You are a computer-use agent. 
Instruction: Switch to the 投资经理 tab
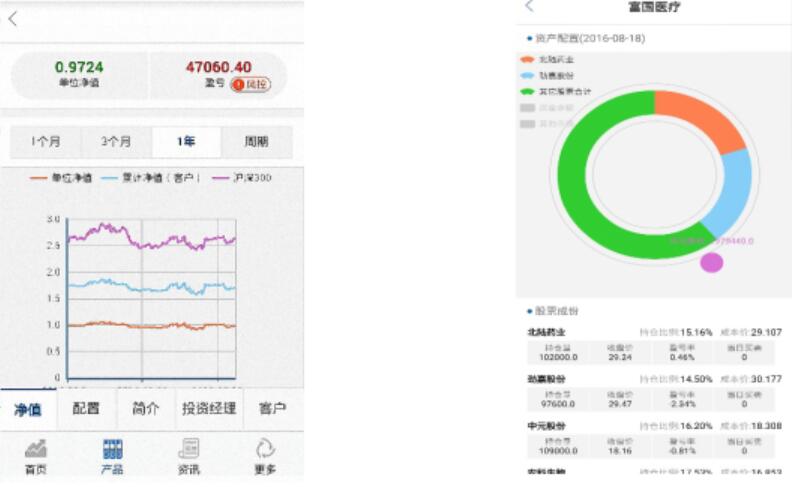tap(208, 408)
